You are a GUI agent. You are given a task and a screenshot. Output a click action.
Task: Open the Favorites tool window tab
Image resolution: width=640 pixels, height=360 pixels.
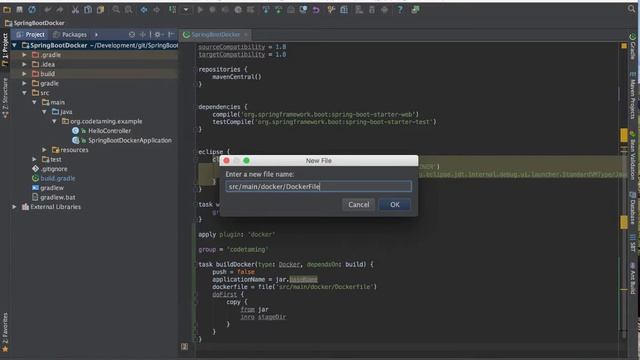(x=5, y=332)
